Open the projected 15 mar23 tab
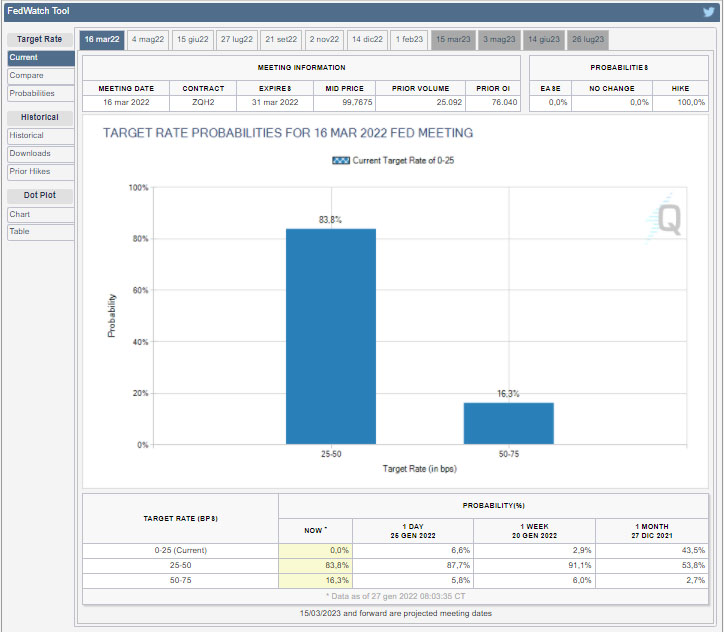This screenshot has width=724, height=632. [452, 39]
